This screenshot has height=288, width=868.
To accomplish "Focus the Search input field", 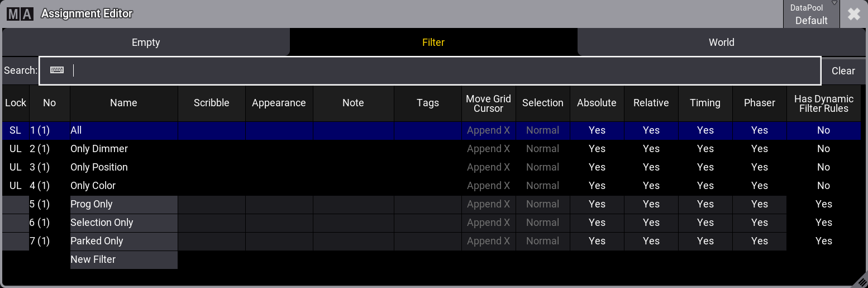I will click(441, 71).
